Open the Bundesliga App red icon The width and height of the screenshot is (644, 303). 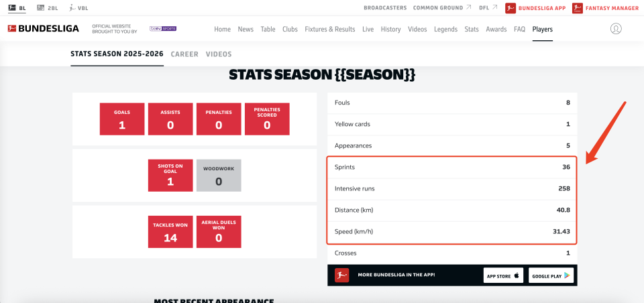[511, 8]
